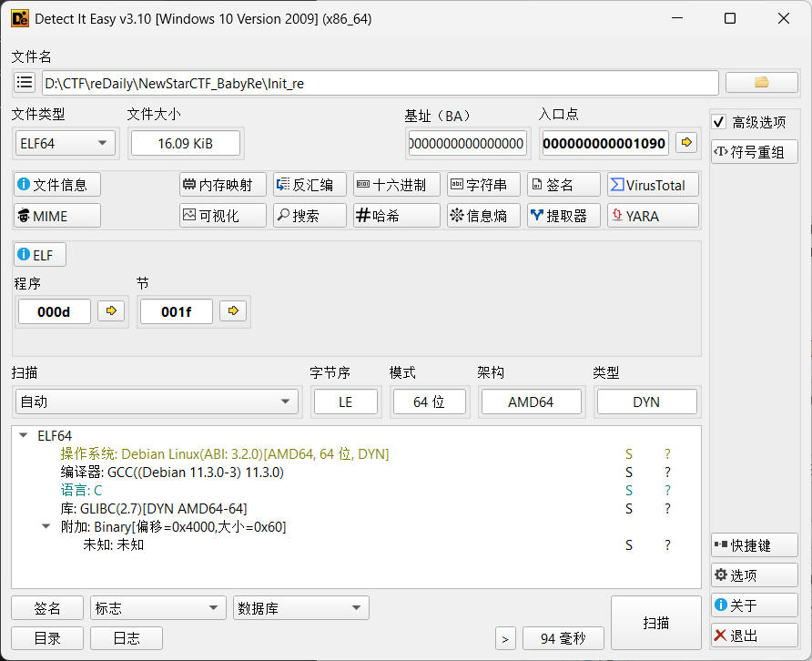Image resolution: width=812 pixels, height=661 pixels.
Task: Open 内存映射 memory map
Action: 223,185
